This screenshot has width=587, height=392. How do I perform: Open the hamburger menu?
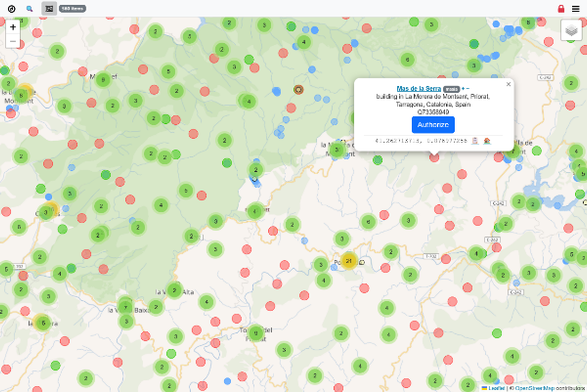(576, 9)
